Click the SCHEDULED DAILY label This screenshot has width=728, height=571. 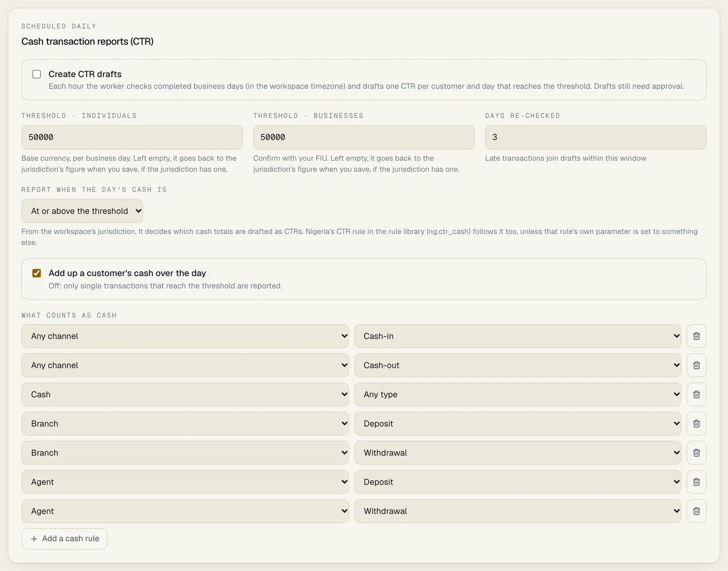pos(59,26)
